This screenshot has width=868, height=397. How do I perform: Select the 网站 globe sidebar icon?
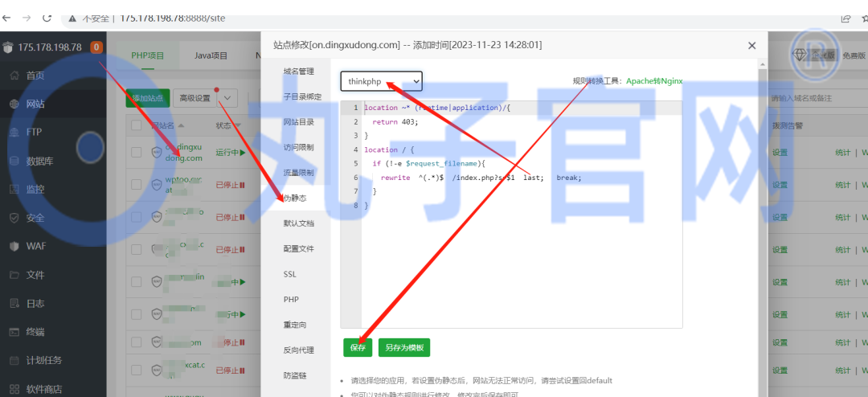point(14,104)
